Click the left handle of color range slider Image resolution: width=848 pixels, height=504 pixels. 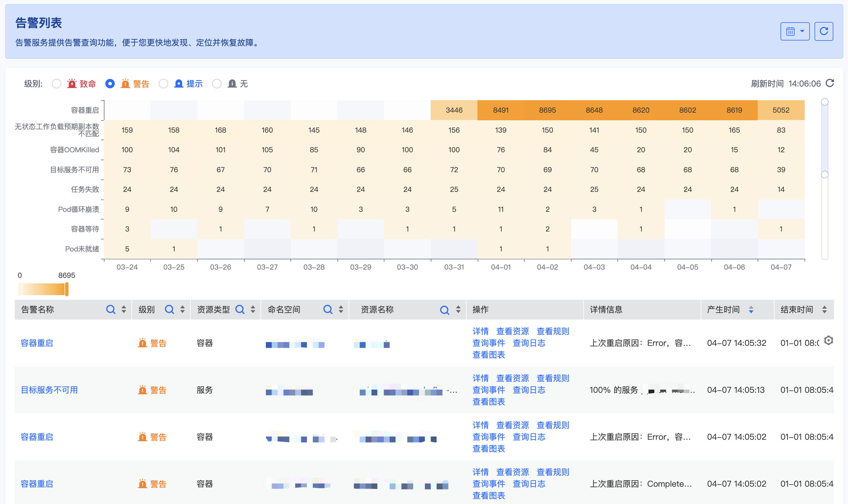point(20,289)
